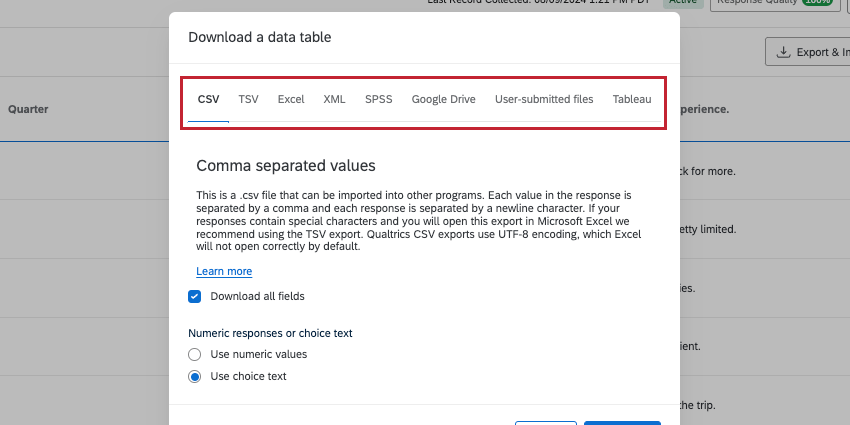850x425 pixels.
Task: Open the Excel export tab
Action: coord(291,99)
